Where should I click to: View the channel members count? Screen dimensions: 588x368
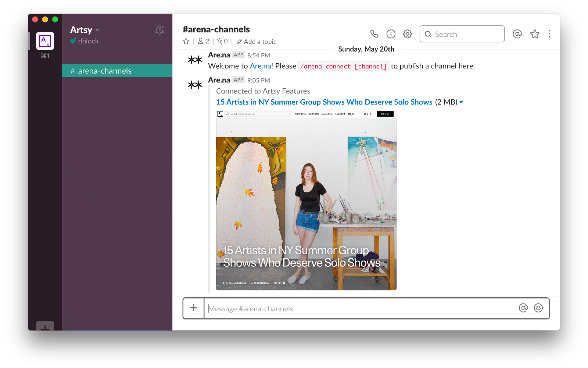click(204, 41)
